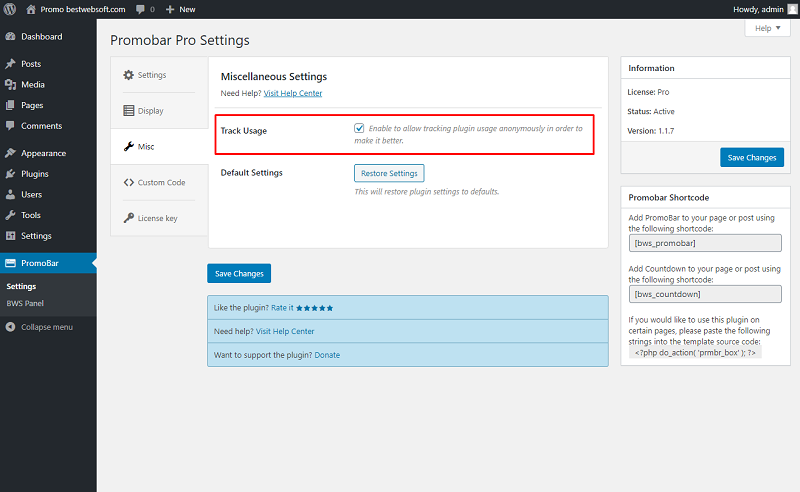This screenshot has width=800, height=492.
Task: Click the plus icon next to New
Action: click(170, 9)
